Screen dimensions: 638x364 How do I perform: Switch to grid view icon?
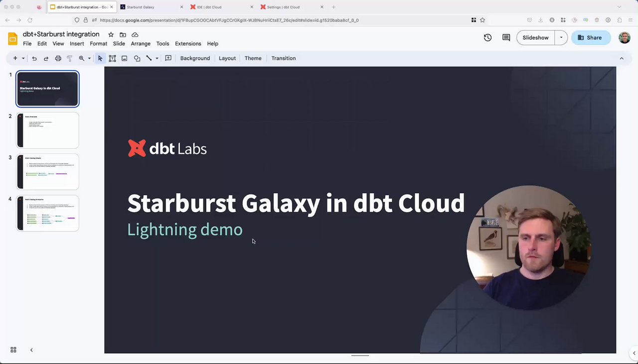tap(13, 350)
